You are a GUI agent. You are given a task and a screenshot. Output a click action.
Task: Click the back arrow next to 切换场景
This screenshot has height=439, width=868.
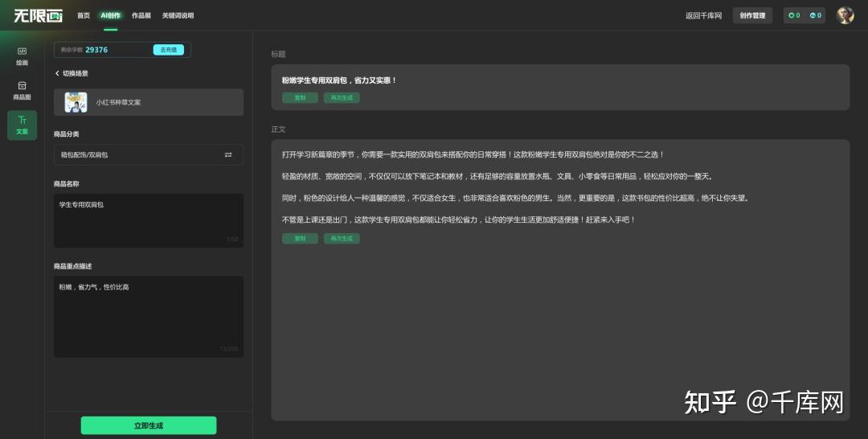point(57,73)
